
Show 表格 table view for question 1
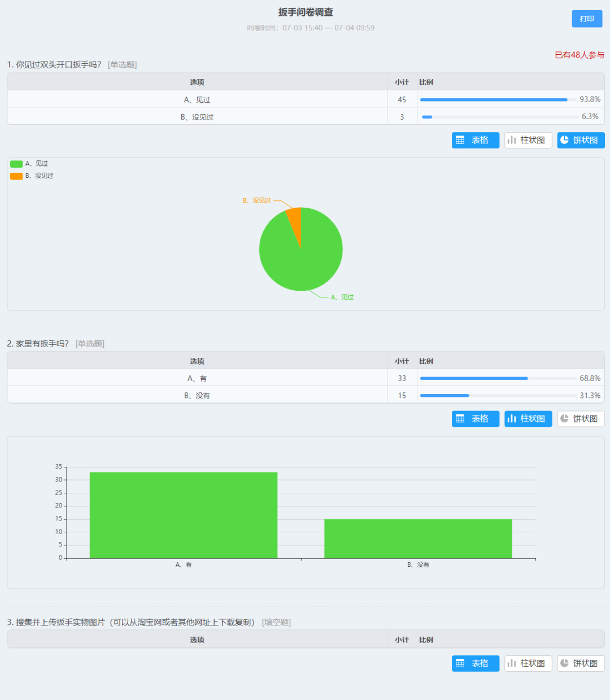pos(475,140)
